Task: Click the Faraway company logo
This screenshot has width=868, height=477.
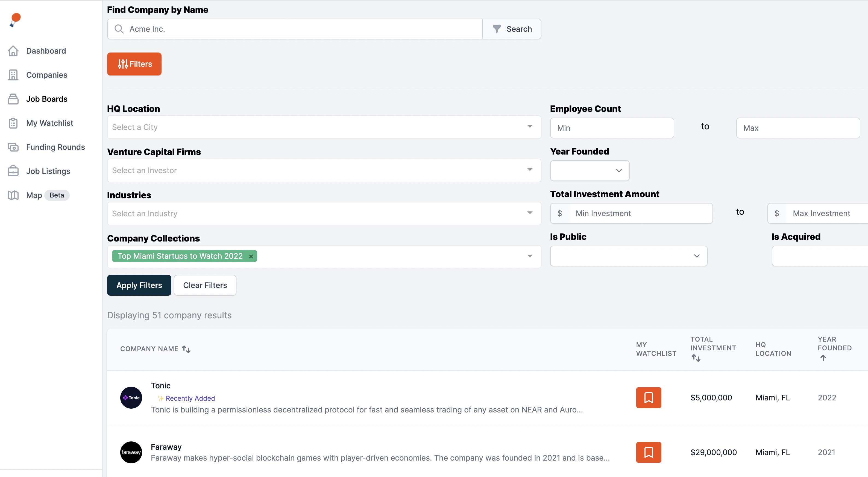Action: point(131,452)
